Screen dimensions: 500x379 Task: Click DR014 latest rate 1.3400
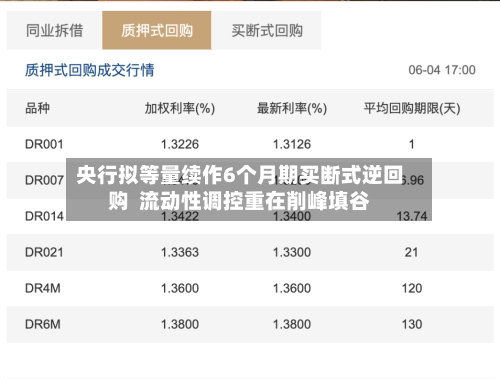(292, 217)
